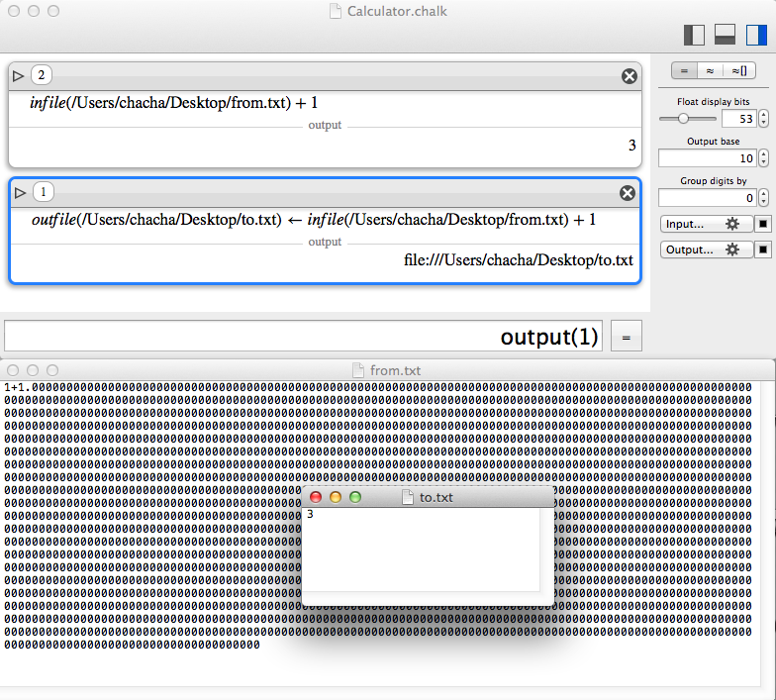Step the Float display bits stepper
Screen dimensions: 776x700
pyautogui.click(x=764, y=119)
